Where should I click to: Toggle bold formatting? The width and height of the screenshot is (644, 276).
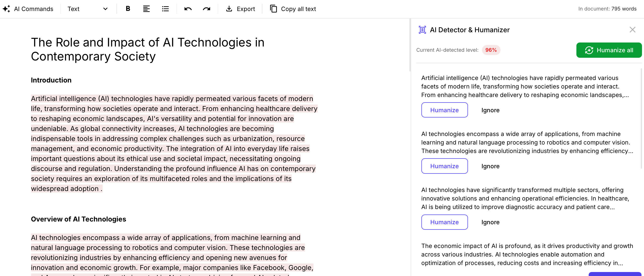[128, 9]
